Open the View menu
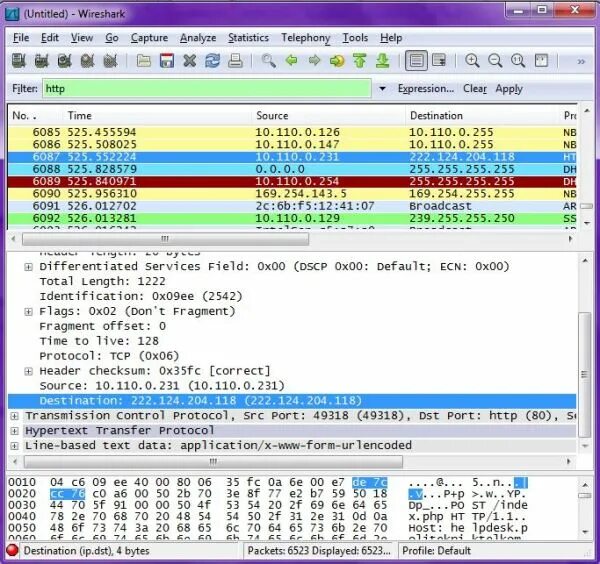This screenshot has height=564, width=600. point(82,38)
